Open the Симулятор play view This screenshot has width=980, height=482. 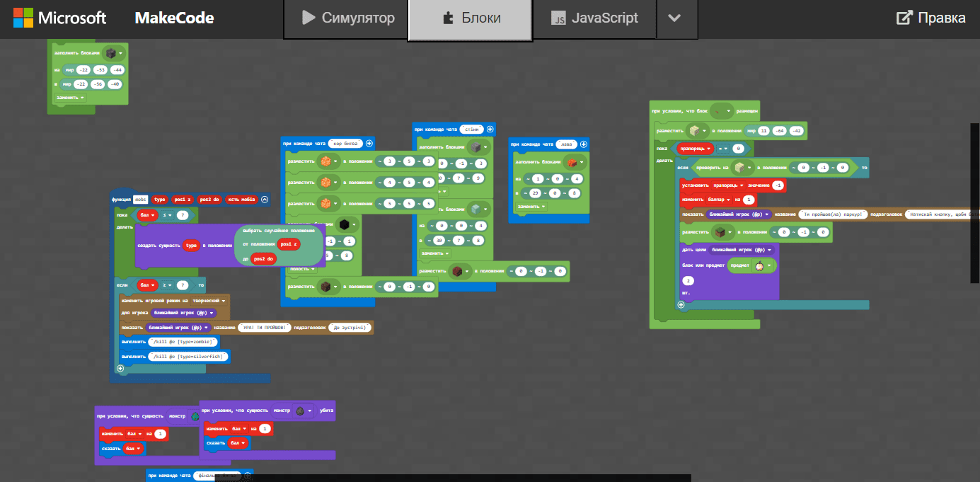pyautogui.click(x=345, y=18)
